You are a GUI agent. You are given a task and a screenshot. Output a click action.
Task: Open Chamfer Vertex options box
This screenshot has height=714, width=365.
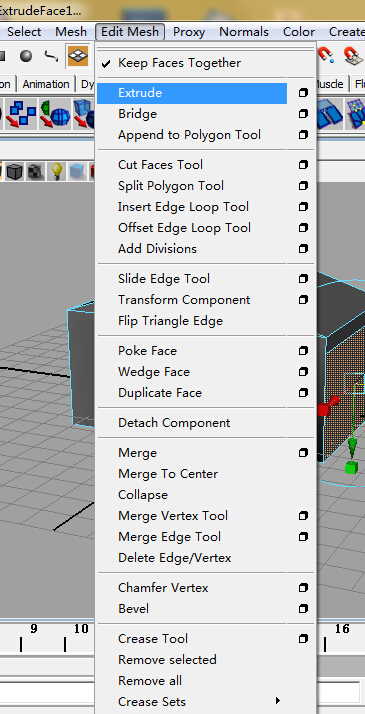click(x=303, y=587)
